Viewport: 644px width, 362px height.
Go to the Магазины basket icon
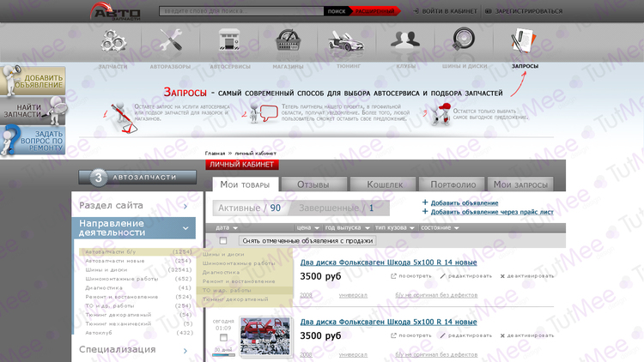coord(288,40)
